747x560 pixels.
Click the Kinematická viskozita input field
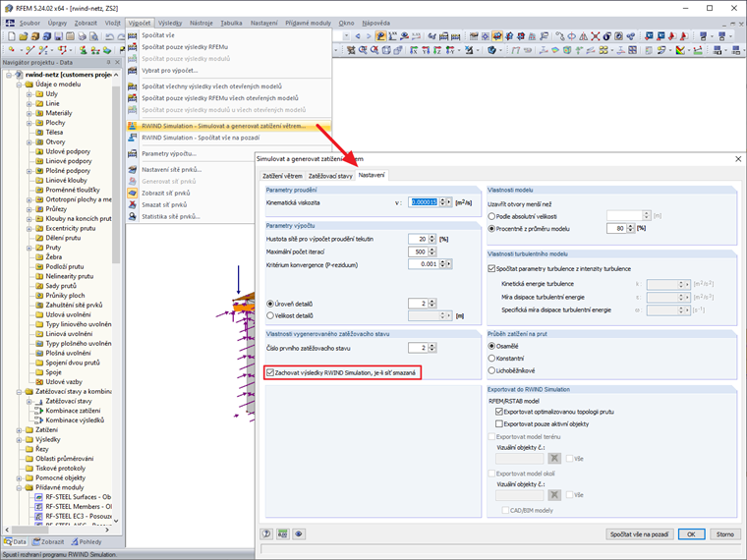[424, 202]
